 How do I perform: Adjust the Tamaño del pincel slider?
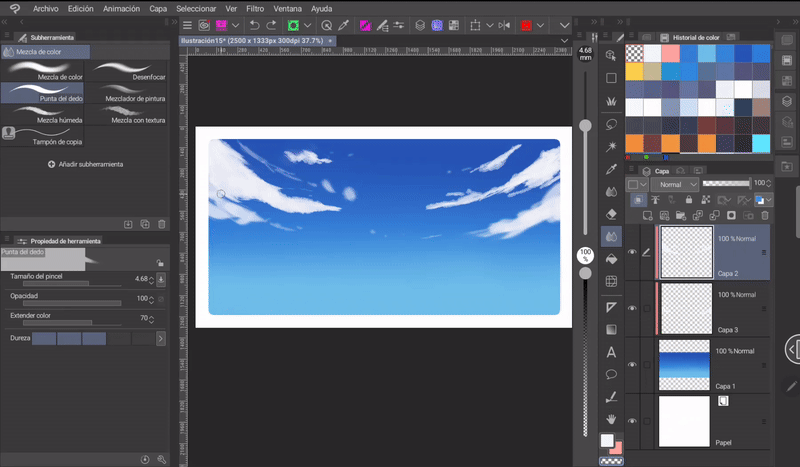pos(72,283)
